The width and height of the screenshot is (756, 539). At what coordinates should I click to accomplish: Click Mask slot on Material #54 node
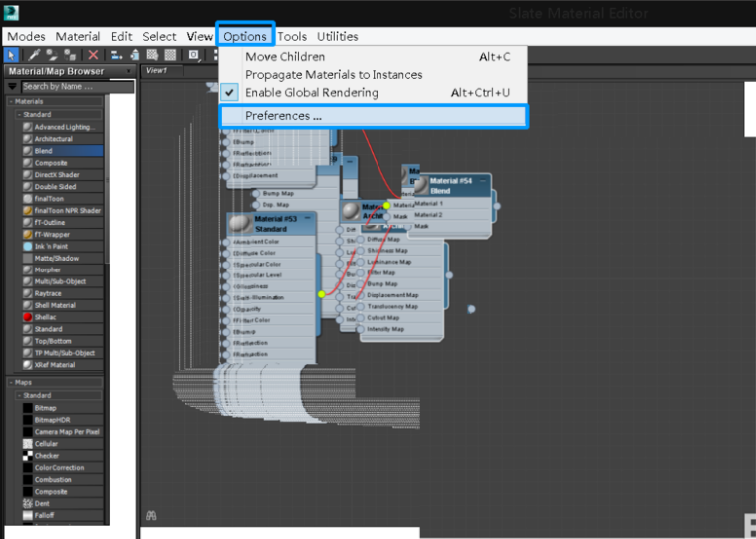coord(448,226)
